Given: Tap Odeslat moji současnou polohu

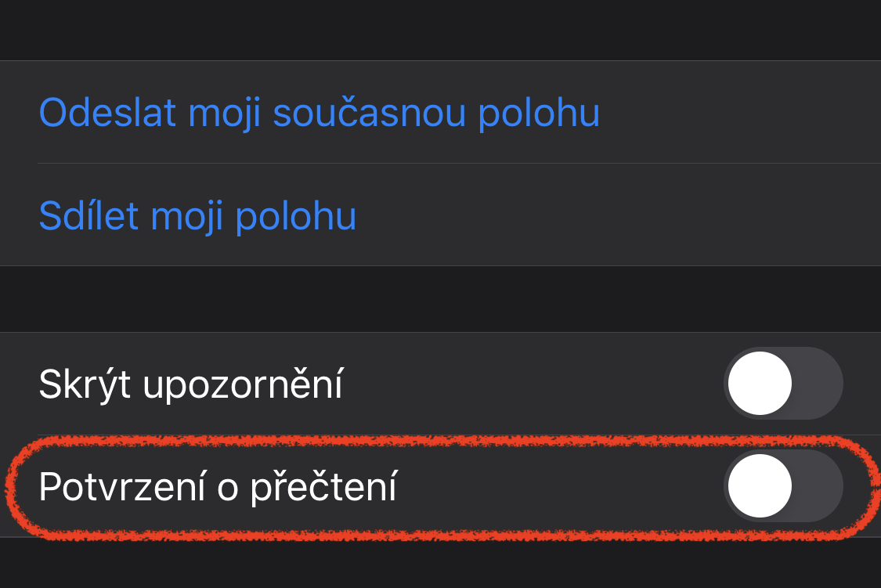Looking at the screenshot, I should [319, 114].
